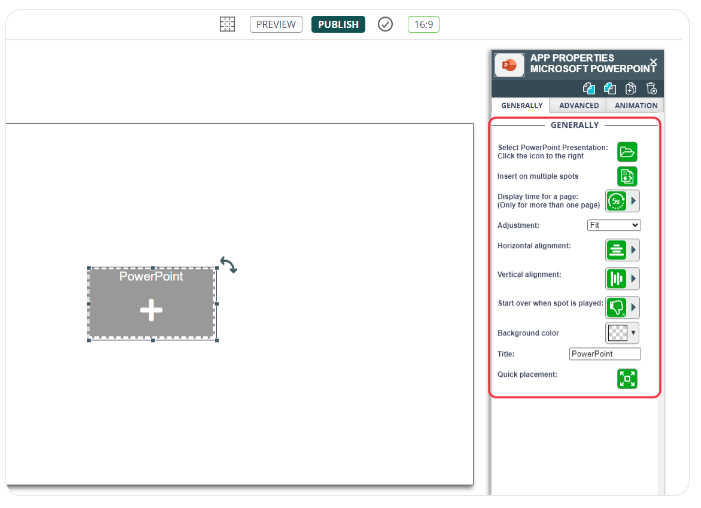Click the PREVIEW button
This screenshot has height=508, width=701.
(x=276, y=24)
